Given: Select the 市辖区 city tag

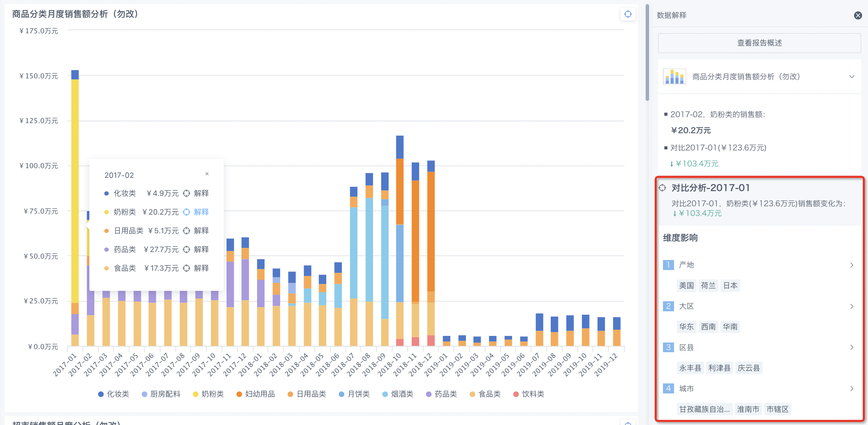Looking at the screenshot, I should (778, 409).
